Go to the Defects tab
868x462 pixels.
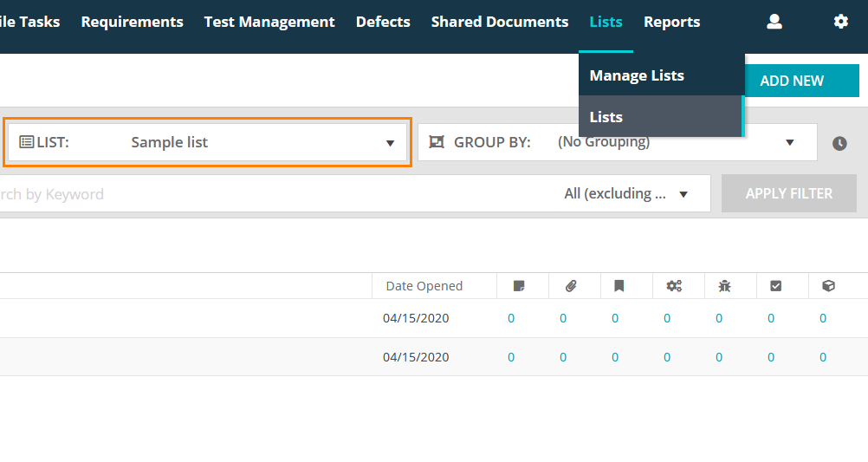[x=383, y=22]
